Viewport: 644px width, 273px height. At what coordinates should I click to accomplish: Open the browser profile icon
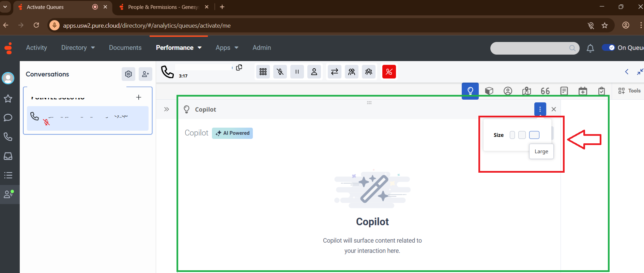coord(626,25)
